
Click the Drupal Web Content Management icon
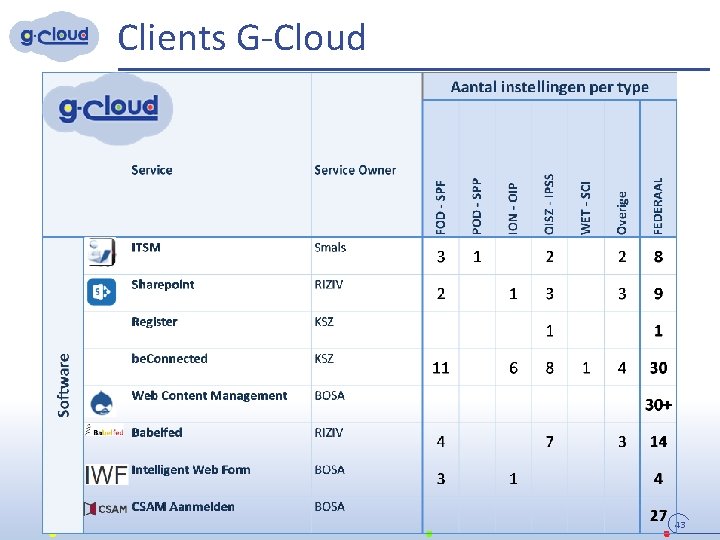101,403
